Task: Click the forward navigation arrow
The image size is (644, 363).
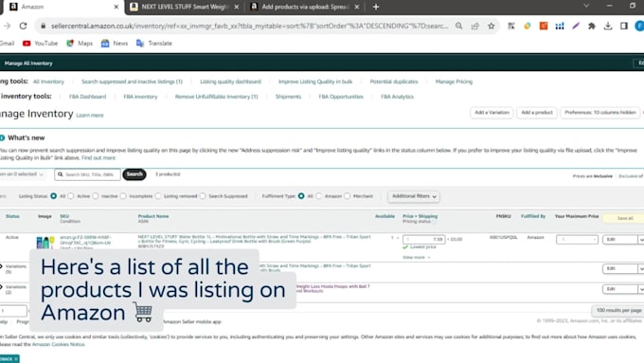Action: click(7, 26)
